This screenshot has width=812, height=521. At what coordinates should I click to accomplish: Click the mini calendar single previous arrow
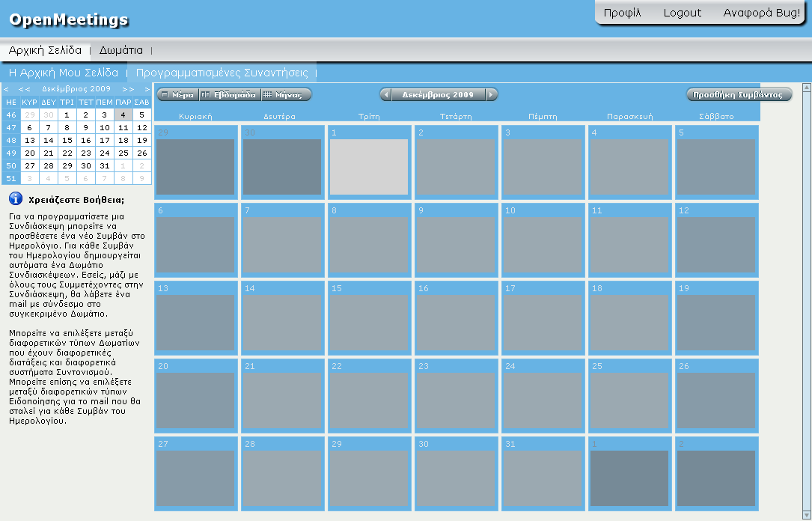(x=6, y=89)
